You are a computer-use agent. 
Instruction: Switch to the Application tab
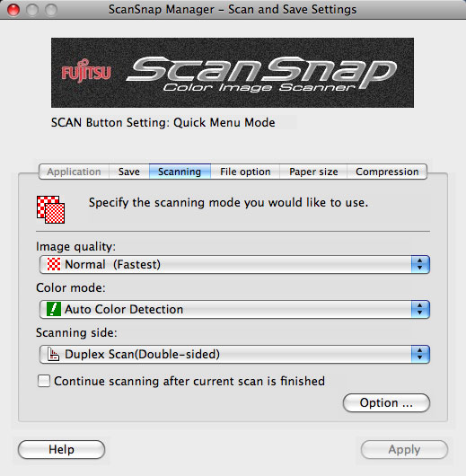pyautogui.click(x=74, y=172)
